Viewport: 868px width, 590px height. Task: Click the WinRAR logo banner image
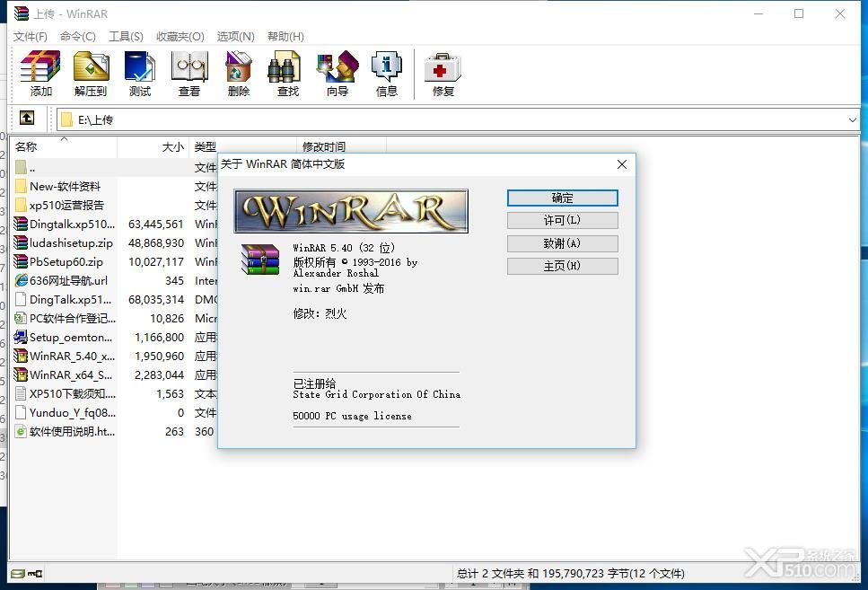coord(351,211)
